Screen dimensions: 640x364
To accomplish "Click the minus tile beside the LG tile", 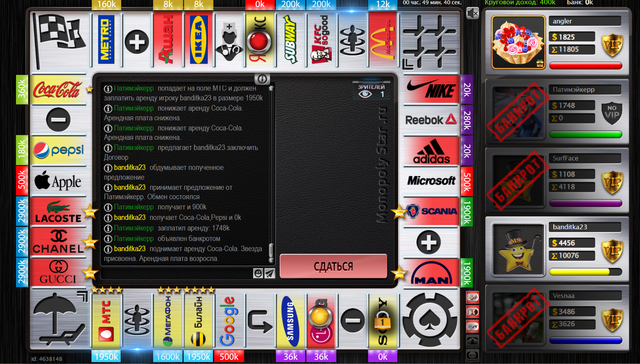I will coord(352,321).
